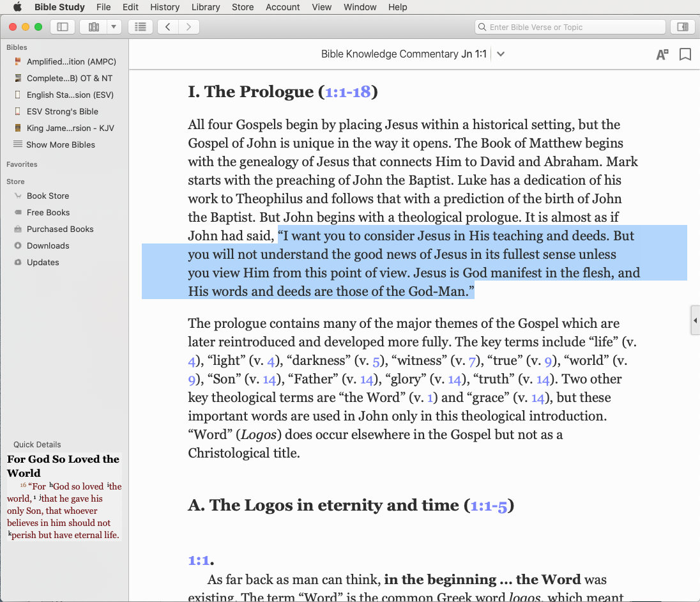Viewport: 700px width, 602px height.
Task: Open the History menu
Action: point(165,7)
